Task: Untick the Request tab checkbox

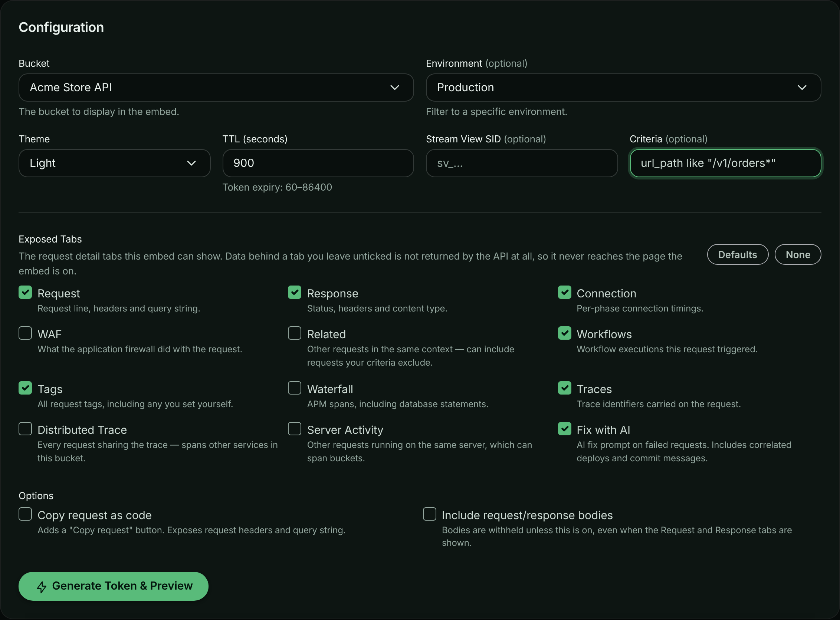Action: click(25, 292)
